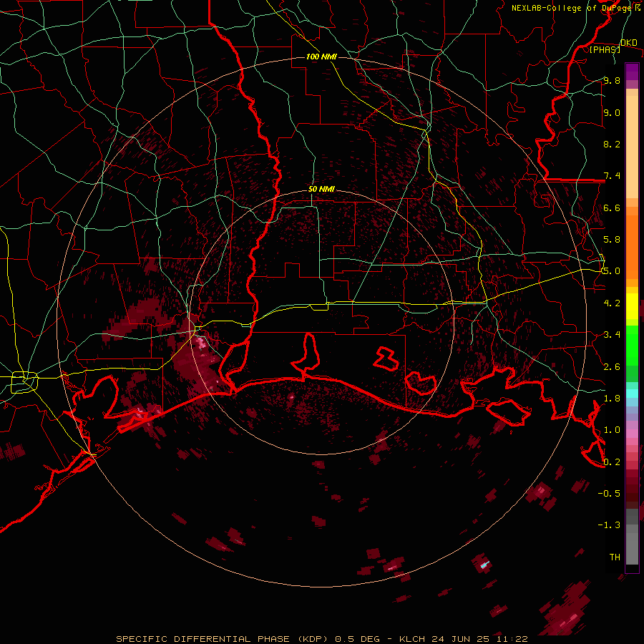644x644 pixels.
Task: Click the 4.2 value on color scale
Action: (x=612, y=303)
